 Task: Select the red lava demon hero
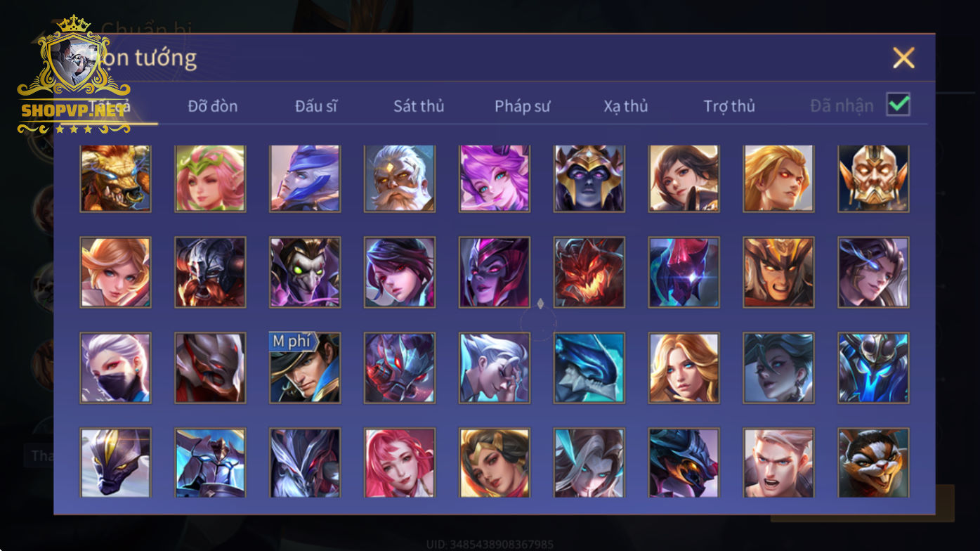click(x=589, y=272)
